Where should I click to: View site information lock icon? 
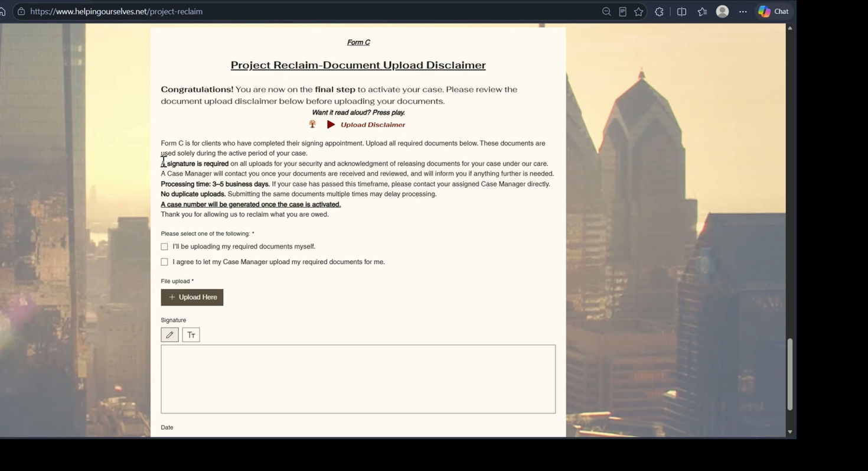[21, 11]
